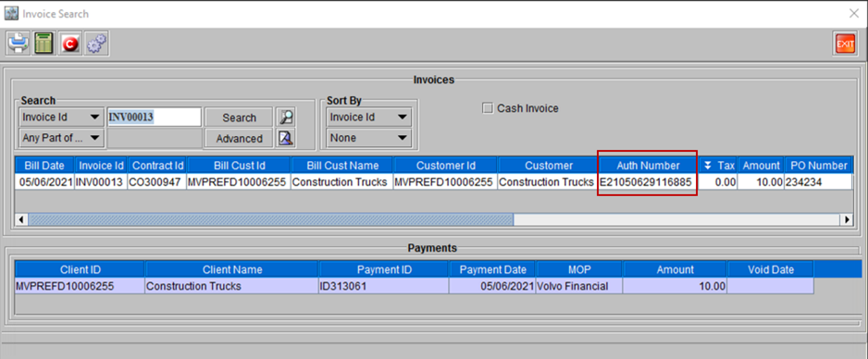Click the Invoice Search window title icon
This screenshot has width=868, height=359.
[11, 13]
